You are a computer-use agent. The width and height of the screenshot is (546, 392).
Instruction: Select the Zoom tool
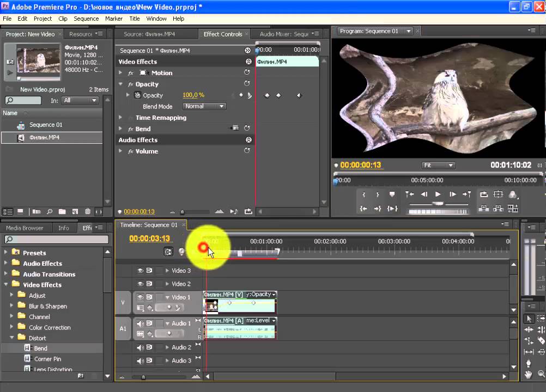(541, 374)
